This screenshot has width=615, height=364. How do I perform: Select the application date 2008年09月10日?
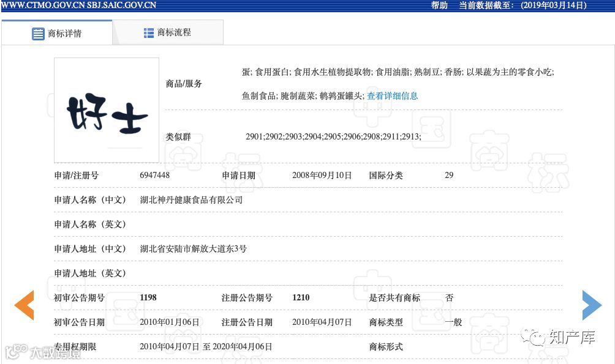(322, 175)
